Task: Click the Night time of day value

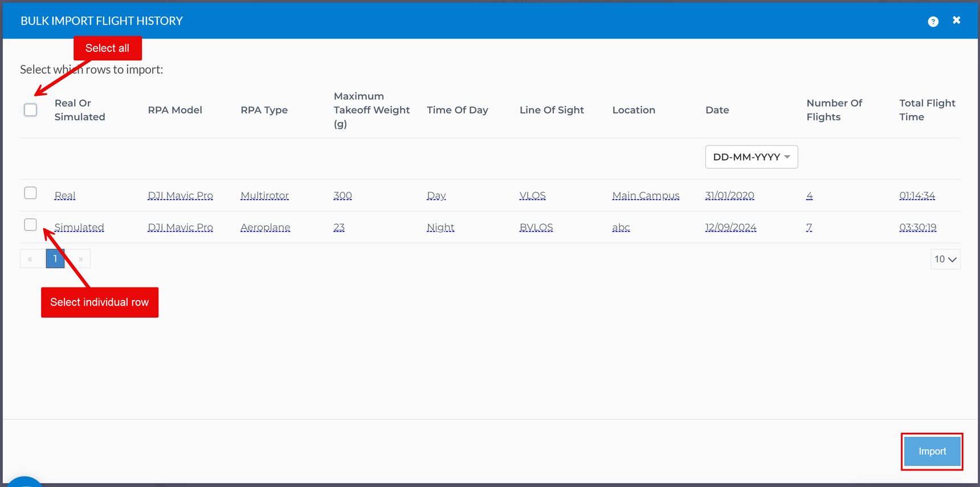Action: click(440, 228)
